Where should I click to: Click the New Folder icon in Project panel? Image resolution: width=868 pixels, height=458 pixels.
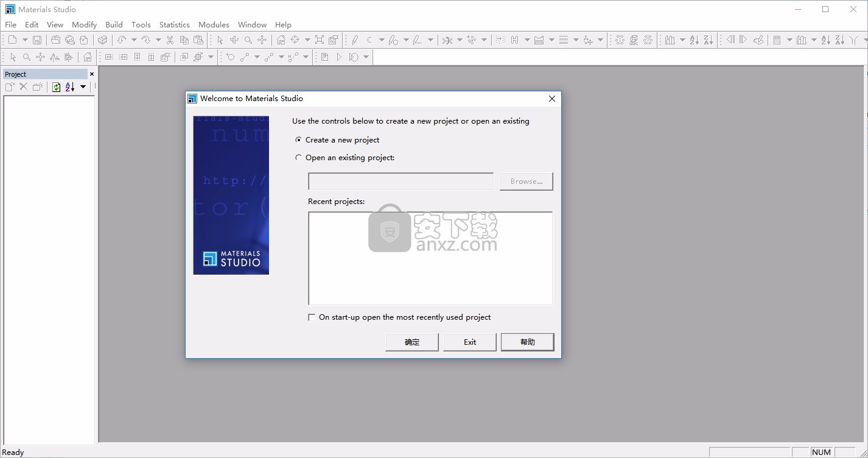[x=38, y=87]
